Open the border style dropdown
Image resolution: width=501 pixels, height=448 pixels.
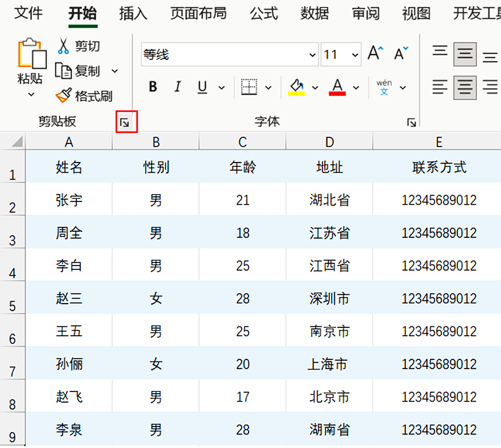(x=268, y=87)
